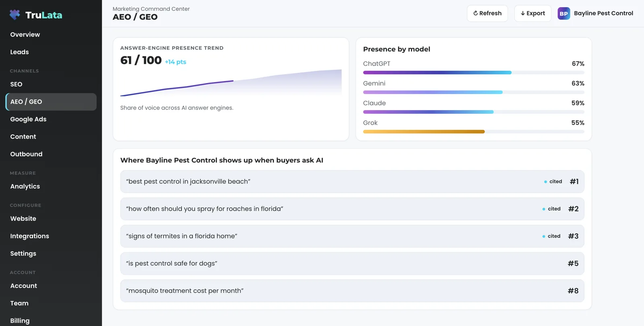Click the "Marketing Command Center" breadcrumb text
The height and width of the screenshot is (326, 644).
click(151, 9)
